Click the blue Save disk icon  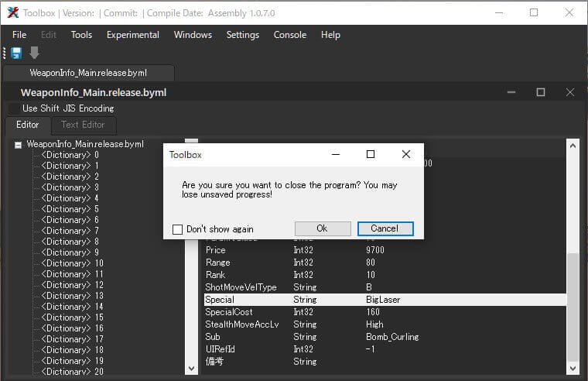point(16,53)
